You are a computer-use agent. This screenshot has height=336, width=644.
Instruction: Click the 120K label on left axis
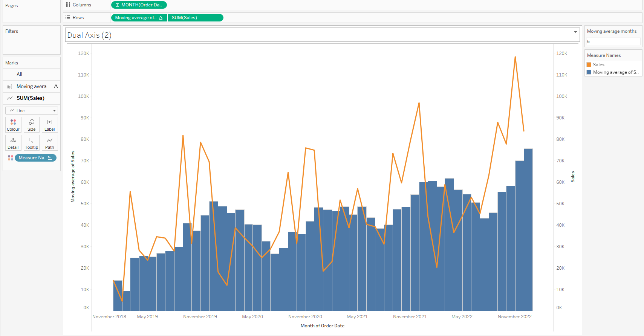coord(84,53)
